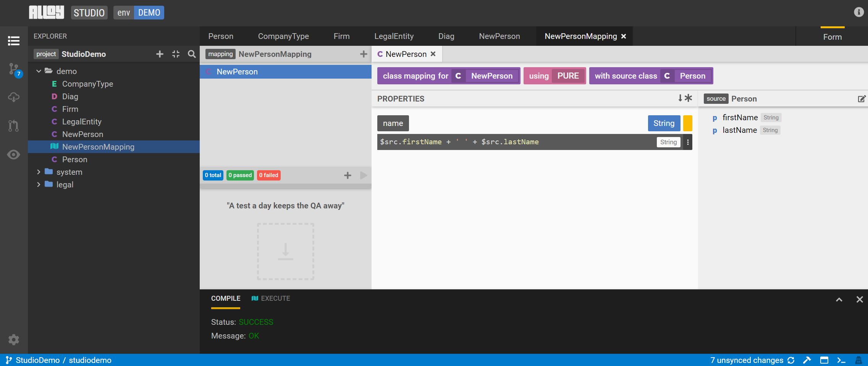Open local changes icon with badge 7

(x=14, y=69)
